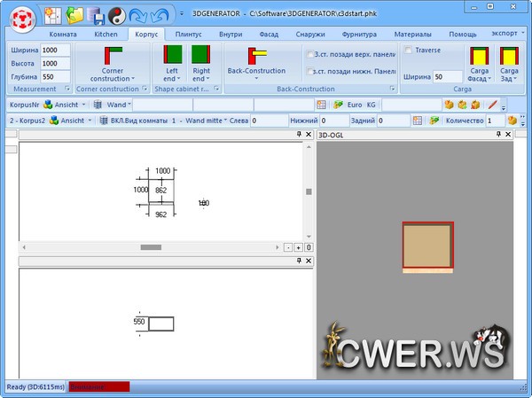Image resolution: width=532 pixels, height=398 pixels.
Task: Open the Помощь tab
Action: pyautogui.click(x=463, y=35)
